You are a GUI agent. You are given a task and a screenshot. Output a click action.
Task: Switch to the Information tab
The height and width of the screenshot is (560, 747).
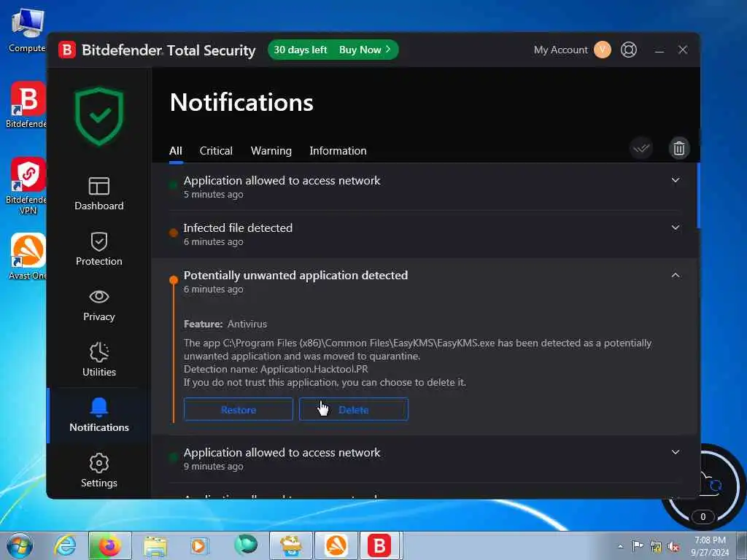[x=338, y=151]
